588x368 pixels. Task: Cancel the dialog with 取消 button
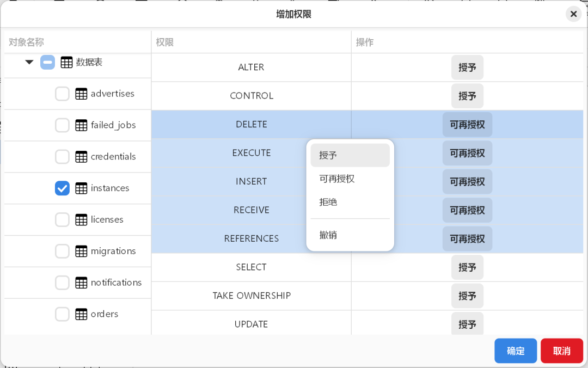coord(562,351)
